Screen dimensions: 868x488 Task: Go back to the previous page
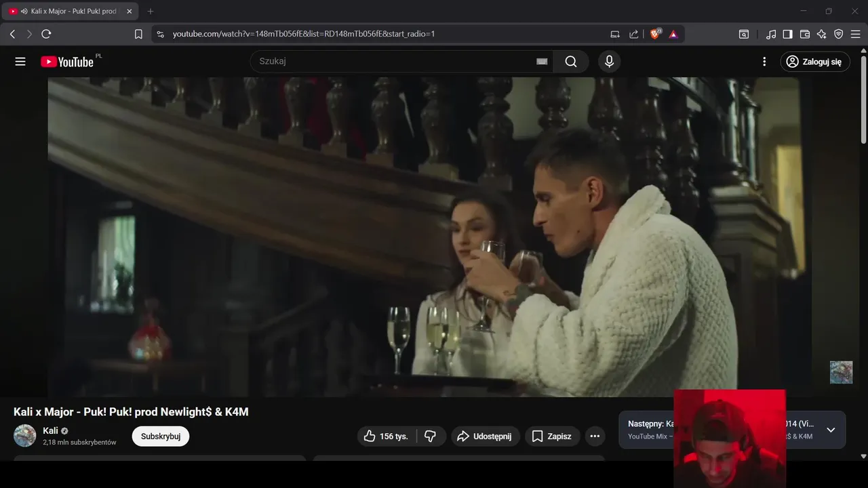12,34
